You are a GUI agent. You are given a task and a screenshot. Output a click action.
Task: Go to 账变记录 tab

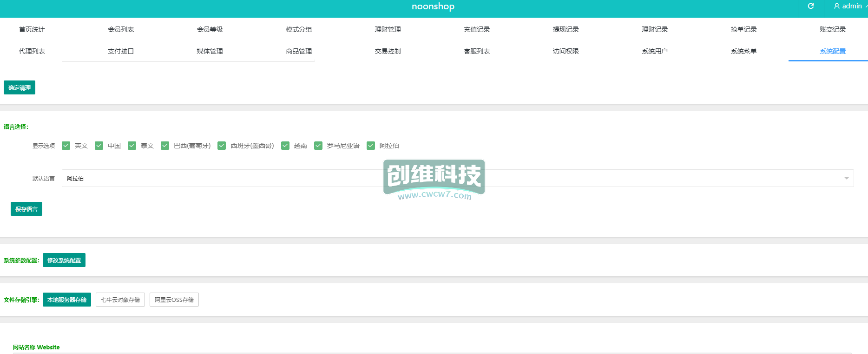833,29
